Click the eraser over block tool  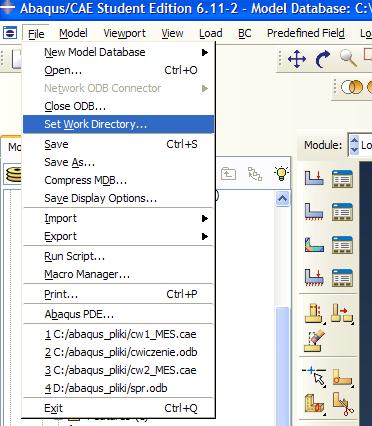(314, 341)
